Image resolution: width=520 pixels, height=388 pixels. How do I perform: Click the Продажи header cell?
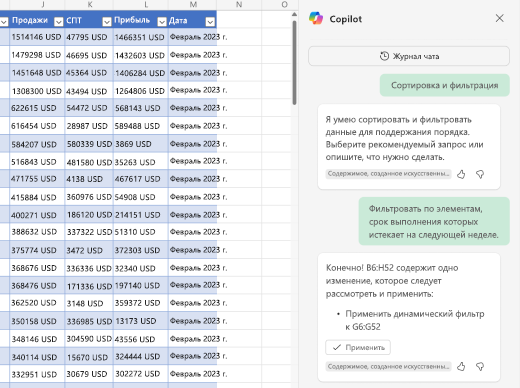point(37,20)
